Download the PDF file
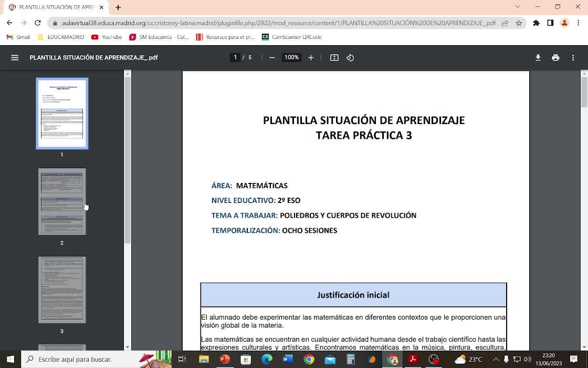This screenshot has height=368, width=588. [538, 58]
